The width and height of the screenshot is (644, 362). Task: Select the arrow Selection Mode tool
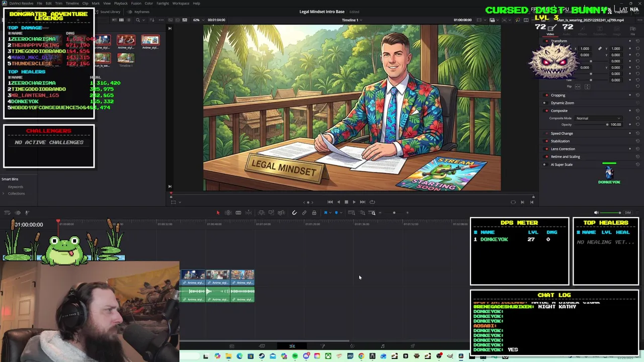click(218, 213)
